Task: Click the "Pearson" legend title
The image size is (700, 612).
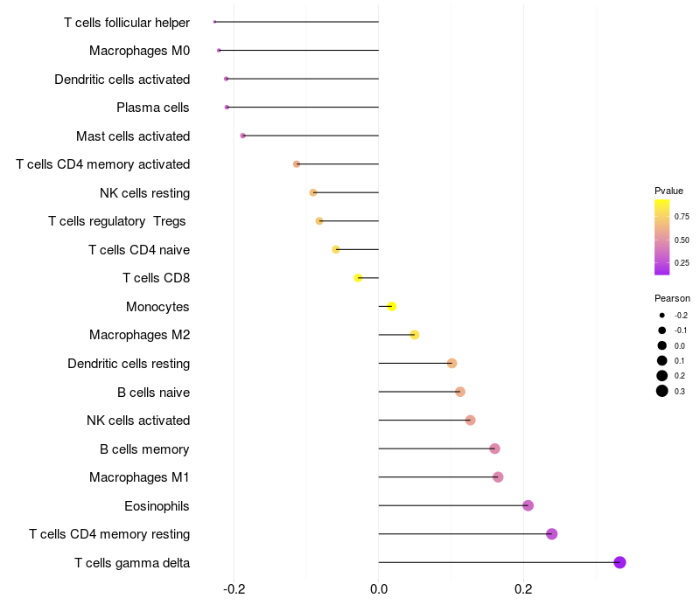Action: [672, 298]
